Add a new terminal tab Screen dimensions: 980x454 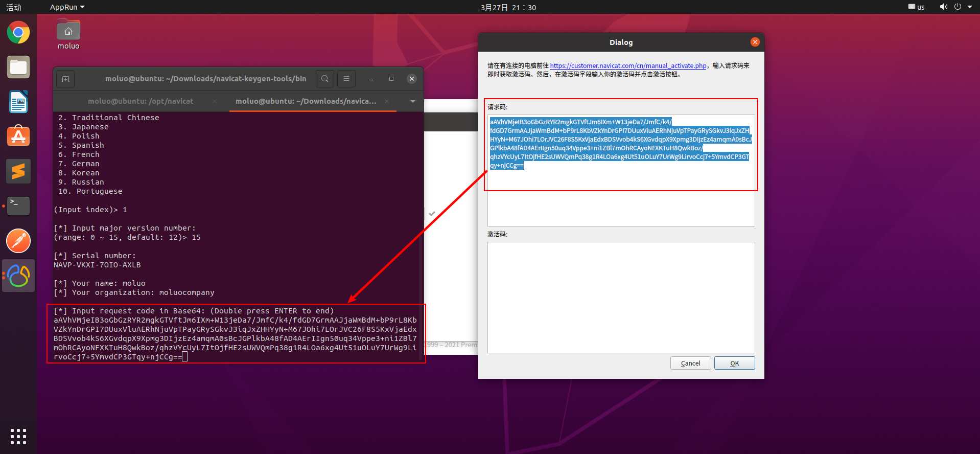point(66,79)
